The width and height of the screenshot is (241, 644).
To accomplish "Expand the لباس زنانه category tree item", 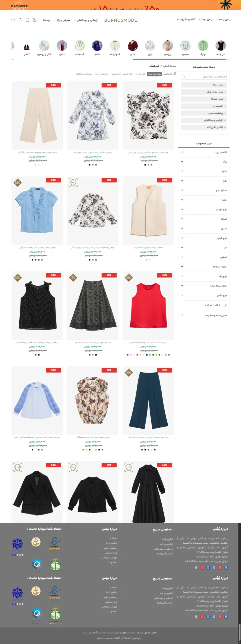I will point(204,85).
